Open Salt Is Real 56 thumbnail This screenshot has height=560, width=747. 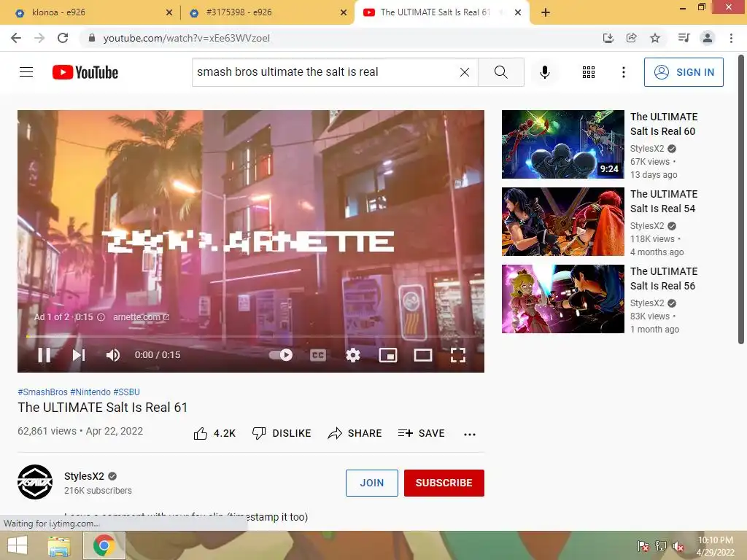[x=562, y=298]
